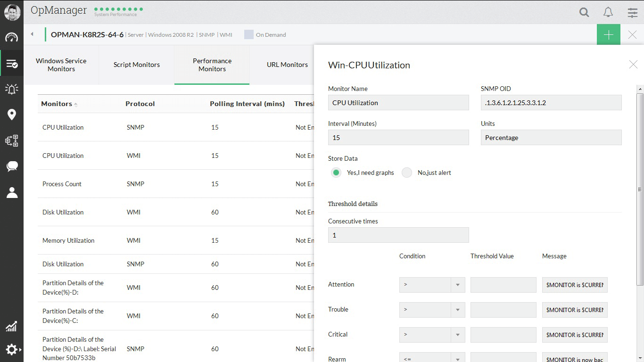The height and width of the screenshot is (362, 644).
Task: Open the quick settings sliders icon
Action: pyautogui.click(x=633, y=13)
